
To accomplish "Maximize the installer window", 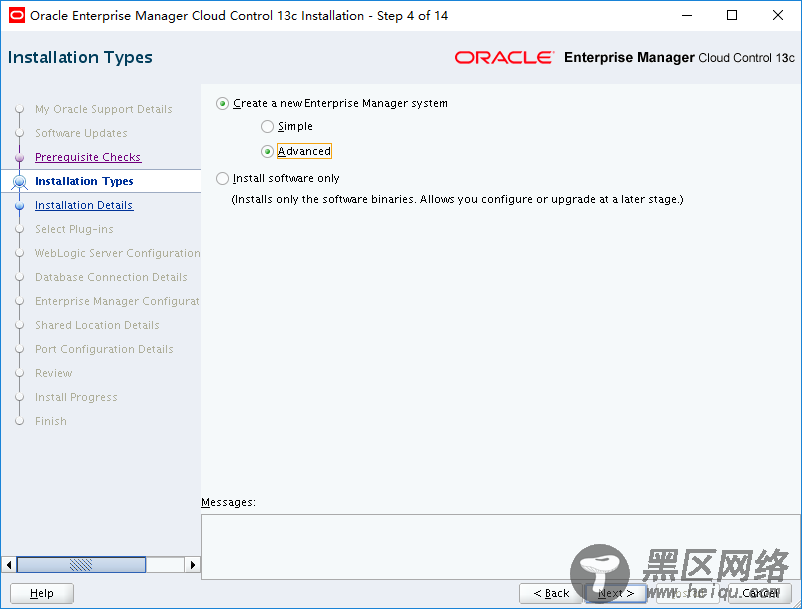I will coord(732,15).
